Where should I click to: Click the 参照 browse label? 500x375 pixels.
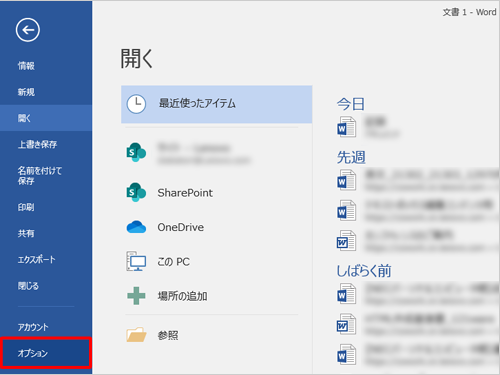pos(168,335)
